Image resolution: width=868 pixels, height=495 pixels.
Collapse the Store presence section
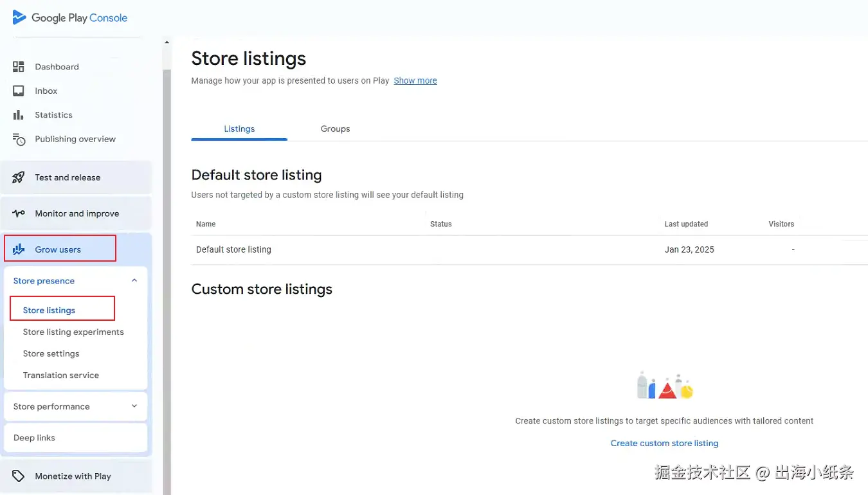[134, 280]
